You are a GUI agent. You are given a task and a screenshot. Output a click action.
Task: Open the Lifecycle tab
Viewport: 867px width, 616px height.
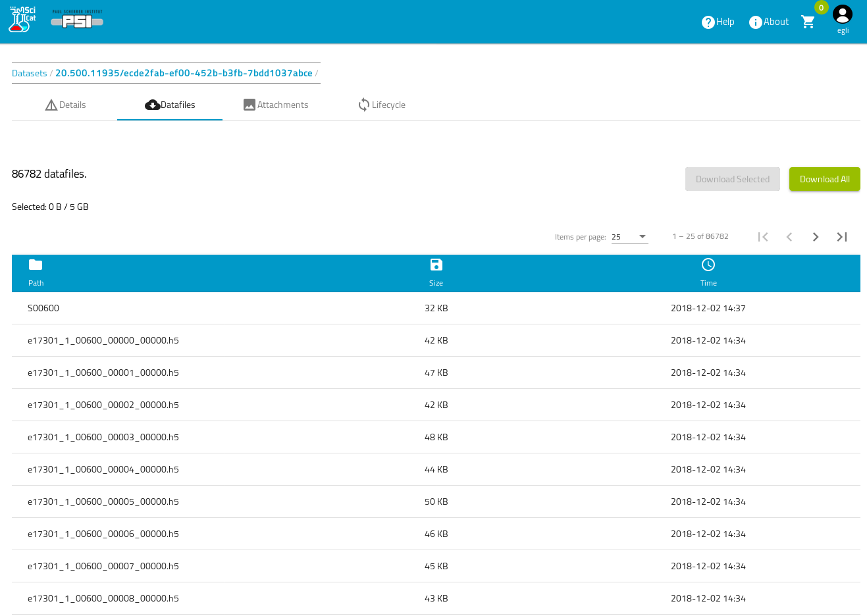coord(382,105)
